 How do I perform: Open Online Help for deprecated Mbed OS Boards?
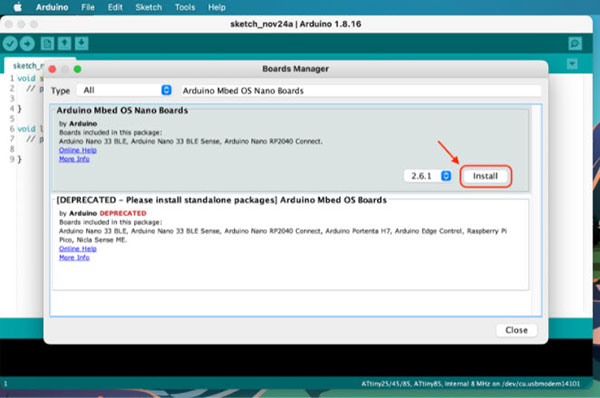78,249
